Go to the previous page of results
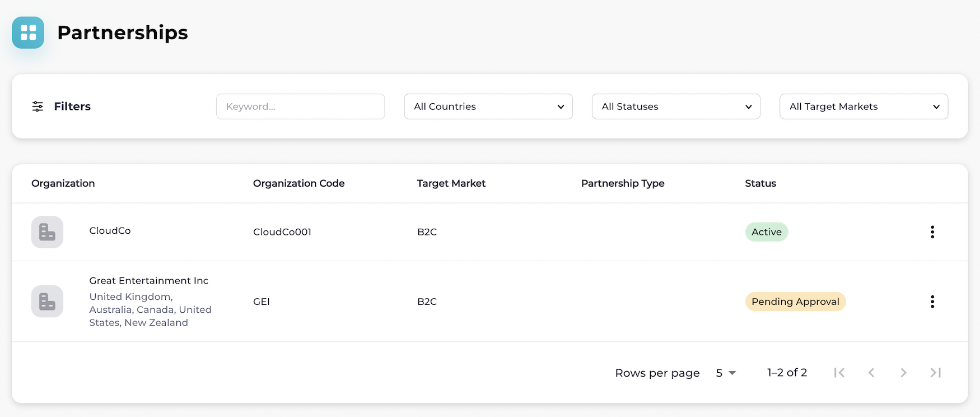The image size is (980, 417). [x=871, y=373]
